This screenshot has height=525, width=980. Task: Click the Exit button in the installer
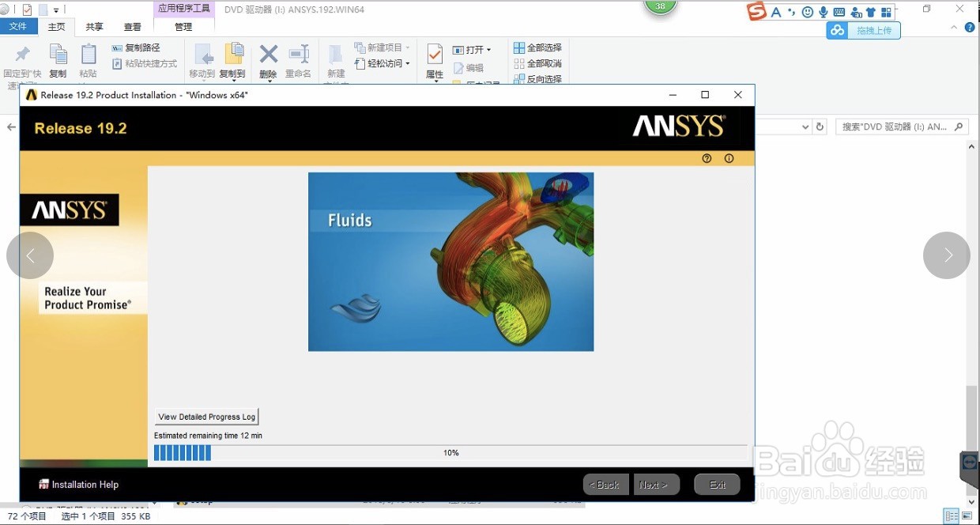point(718,485)
